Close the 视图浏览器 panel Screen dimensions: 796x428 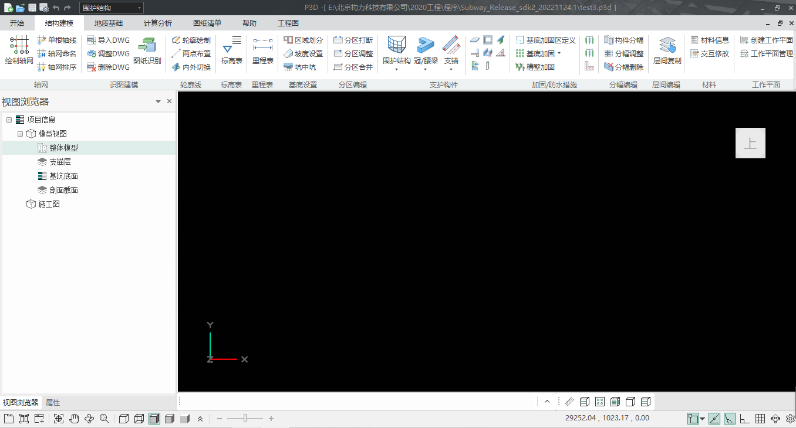click(169, 102)
